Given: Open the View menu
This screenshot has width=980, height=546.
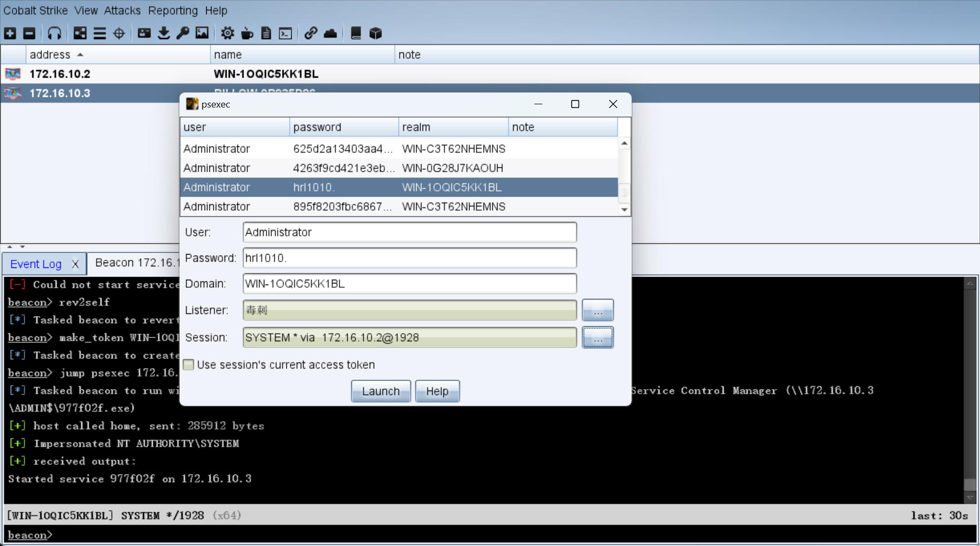Looking at the screenshot, I should point(86,10).
